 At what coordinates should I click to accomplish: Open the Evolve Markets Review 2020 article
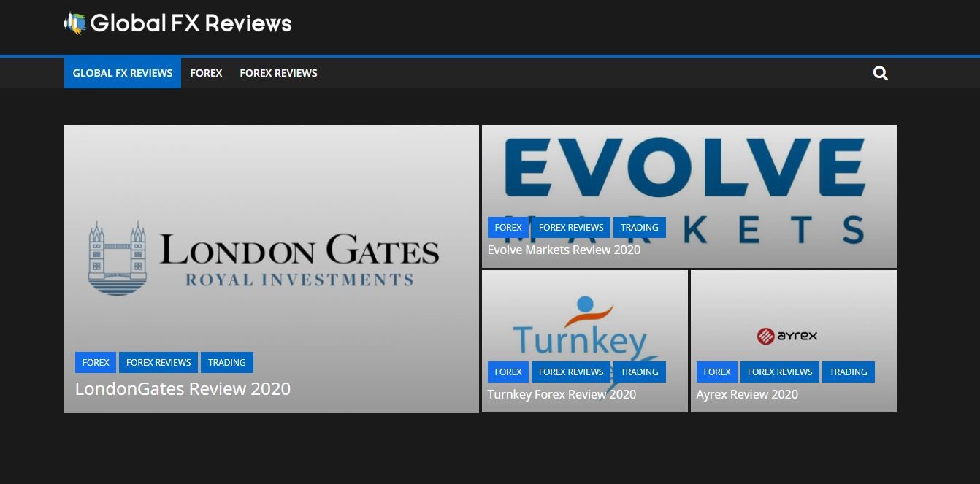pos(564,250)
